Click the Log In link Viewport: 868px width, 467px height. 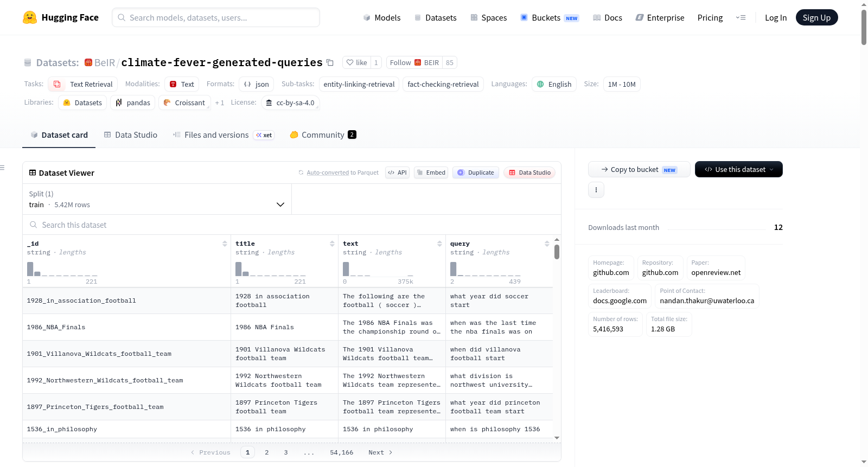776,17
